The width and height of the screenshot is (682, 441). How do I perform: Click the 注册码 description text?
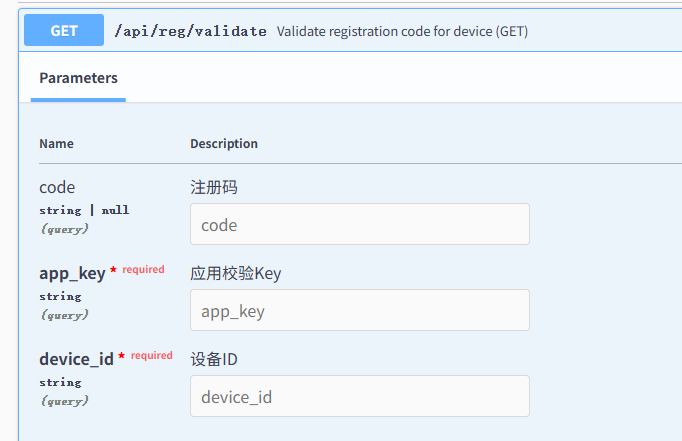[214, 187]
